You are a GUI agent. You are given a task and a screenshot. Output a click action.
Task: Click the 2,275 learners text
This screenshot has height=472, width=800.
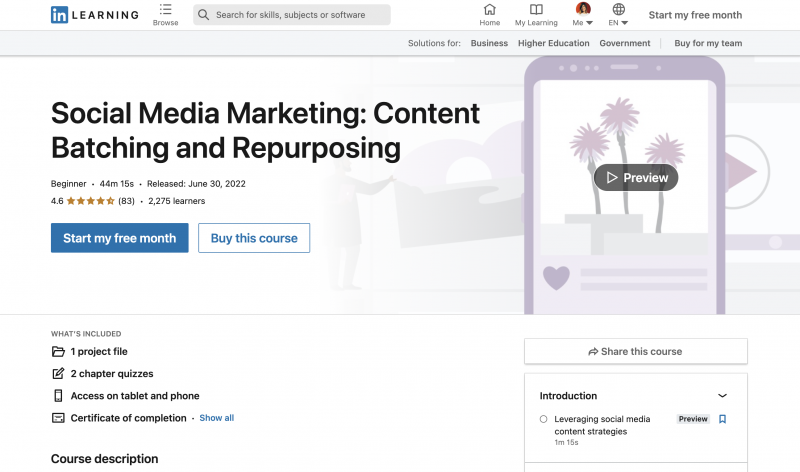[177, 201]
